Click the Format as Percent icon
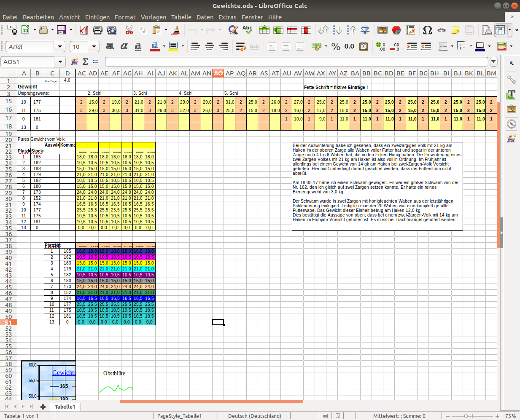Screen dimensions: 520x420 tap(336, 46)
